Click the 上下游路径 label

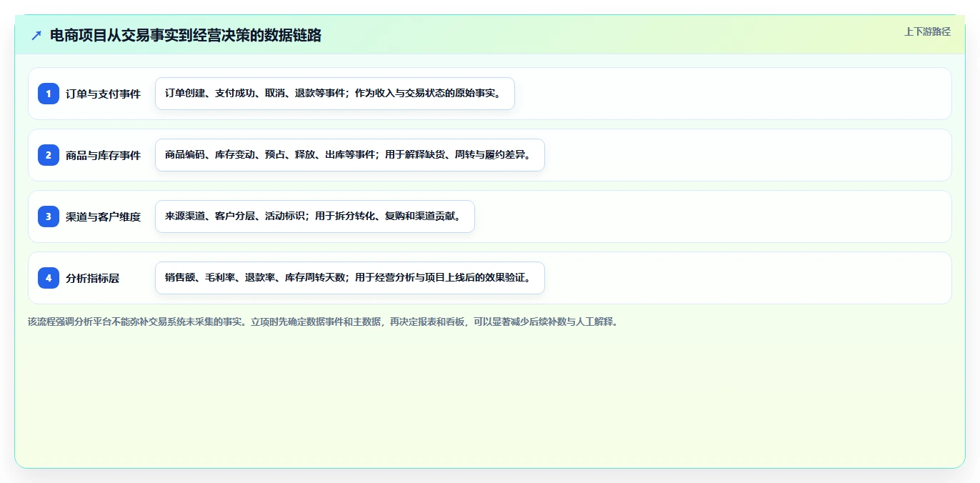point(927,31)
